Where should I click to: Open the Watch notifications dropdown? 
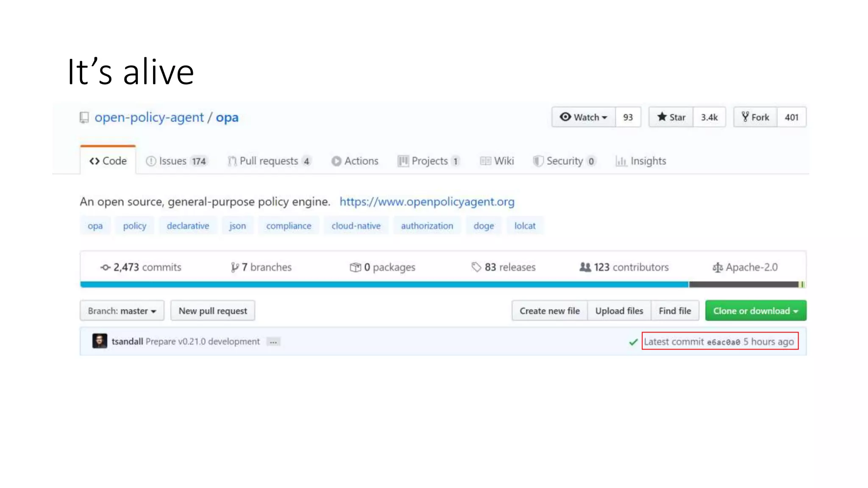coord(584,117)
